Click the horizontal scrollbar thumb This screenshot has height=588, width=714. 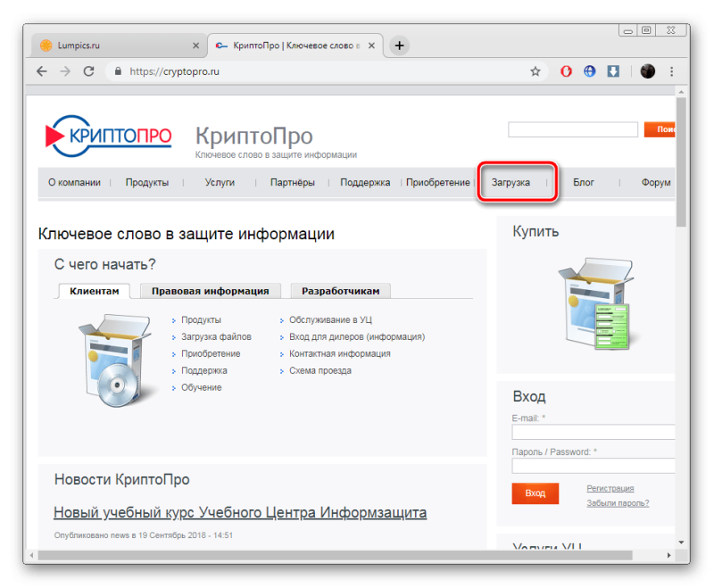[x=336, y=555]
